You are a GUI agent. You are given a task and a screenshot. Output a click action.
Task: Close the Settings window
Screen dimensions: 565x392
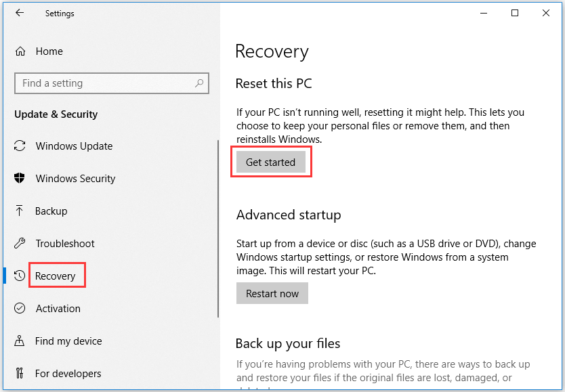(546, 14)
